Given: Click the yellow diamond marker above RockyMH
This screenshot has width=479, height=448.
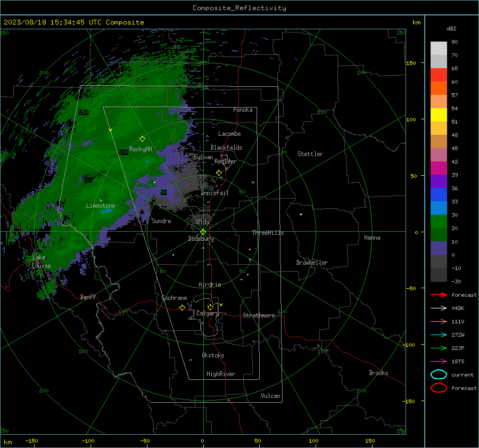Looking at the screenshot, I should (x=142, y=139).
